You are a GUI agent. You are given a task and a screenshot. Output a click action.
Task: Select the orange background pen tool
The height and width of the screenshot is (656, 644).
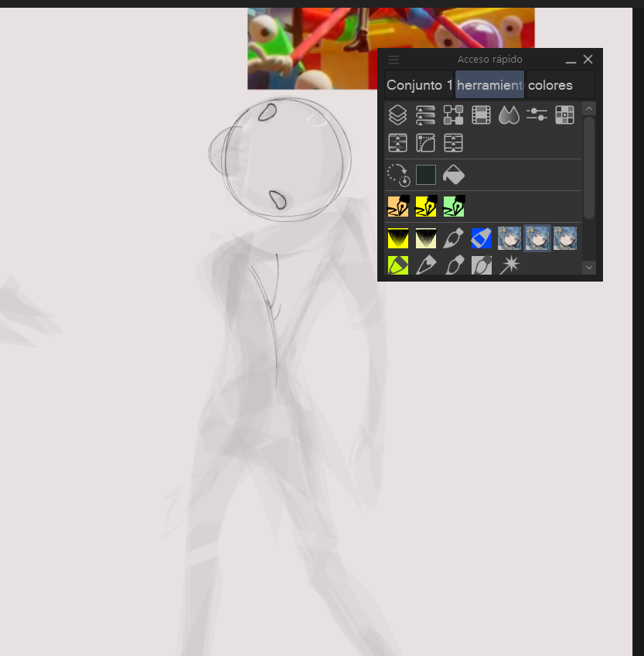coord(398,207)
